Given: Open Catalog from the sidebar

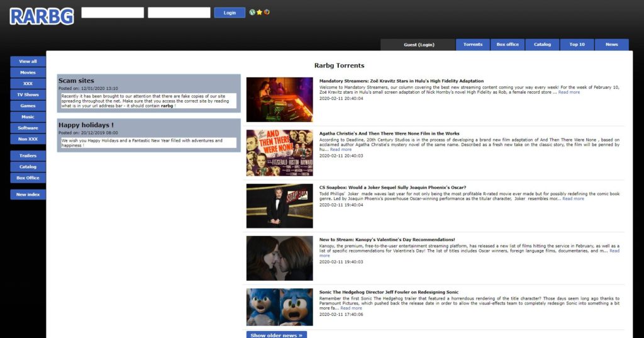Looking at the screenshot, I should coord(28,167).
